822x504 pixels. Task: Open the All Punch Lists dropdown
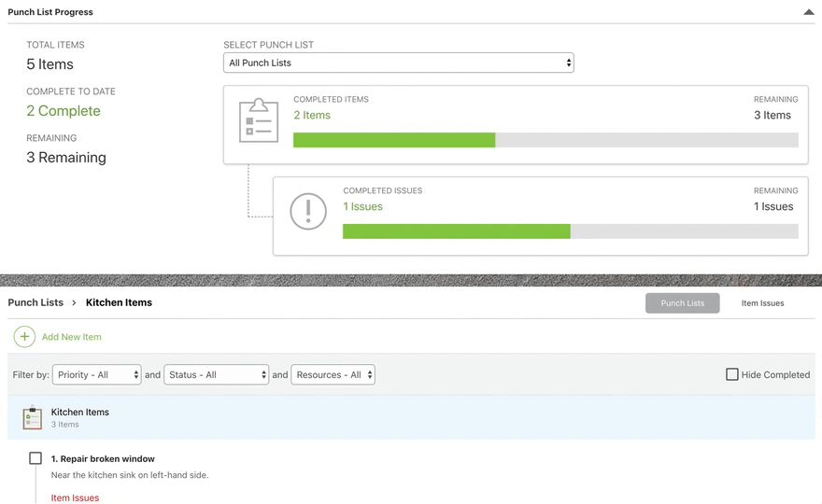tap(398, 63)
